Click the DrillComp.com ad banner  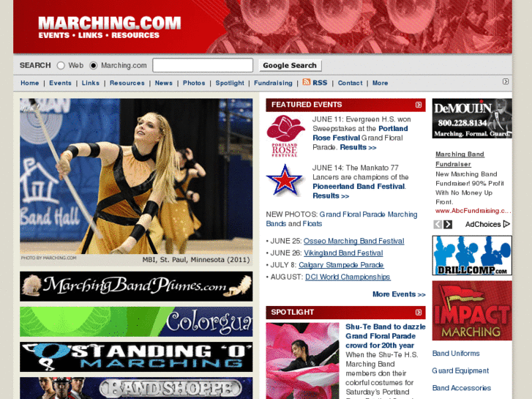click(x=472, y=256)
